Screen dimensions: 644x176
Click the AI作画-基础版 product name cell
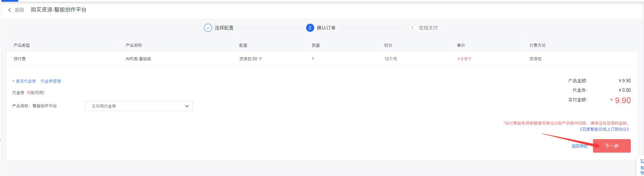tap(138, 59)
